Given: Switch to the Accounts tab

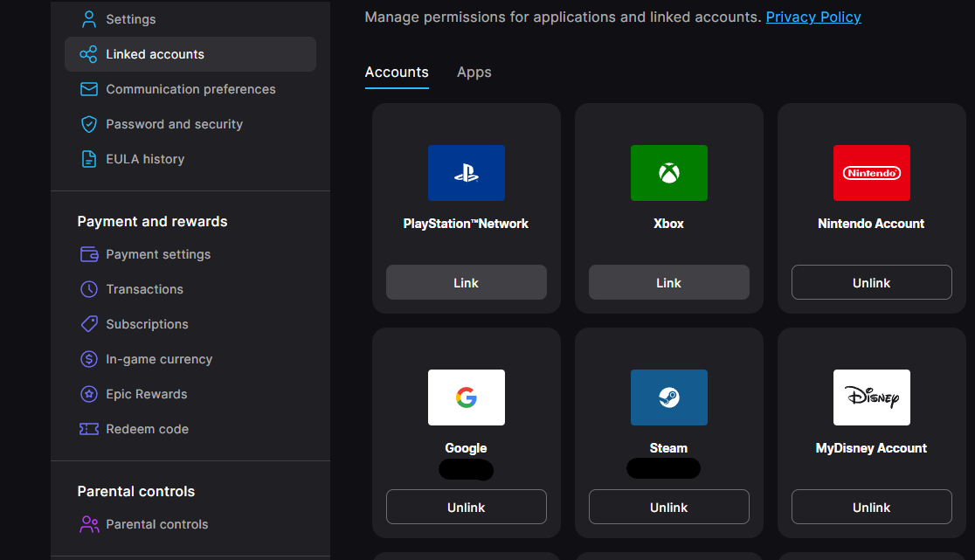Looking at the screenshot, I should [x=397, y=73].
